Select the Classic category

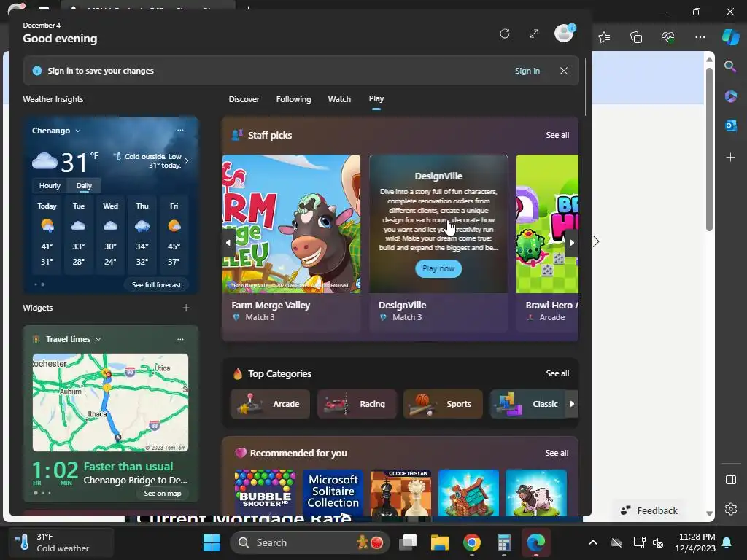point(528,404)
